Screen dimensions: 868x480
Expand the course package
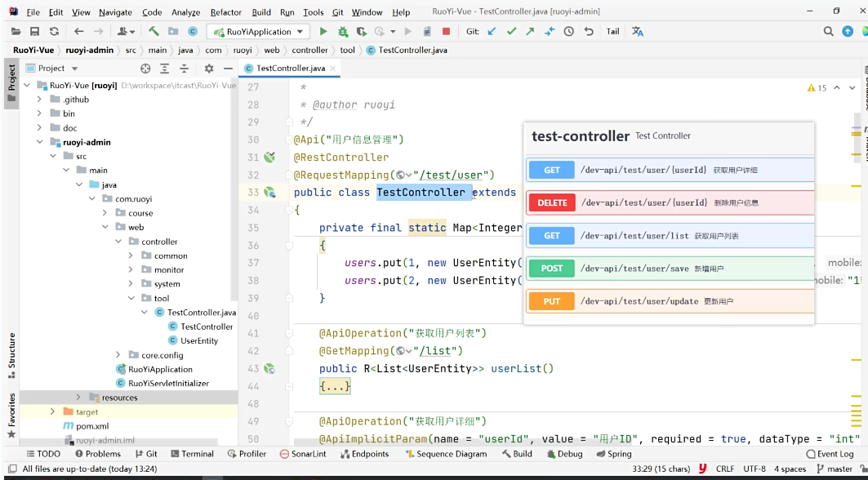(105, 212)
